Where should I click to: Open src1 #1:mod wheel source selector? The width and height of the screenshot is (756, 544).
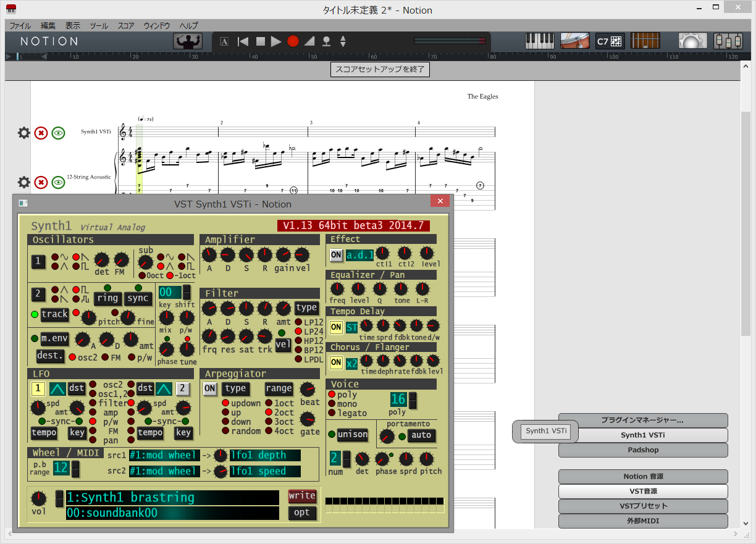[164, 455]
